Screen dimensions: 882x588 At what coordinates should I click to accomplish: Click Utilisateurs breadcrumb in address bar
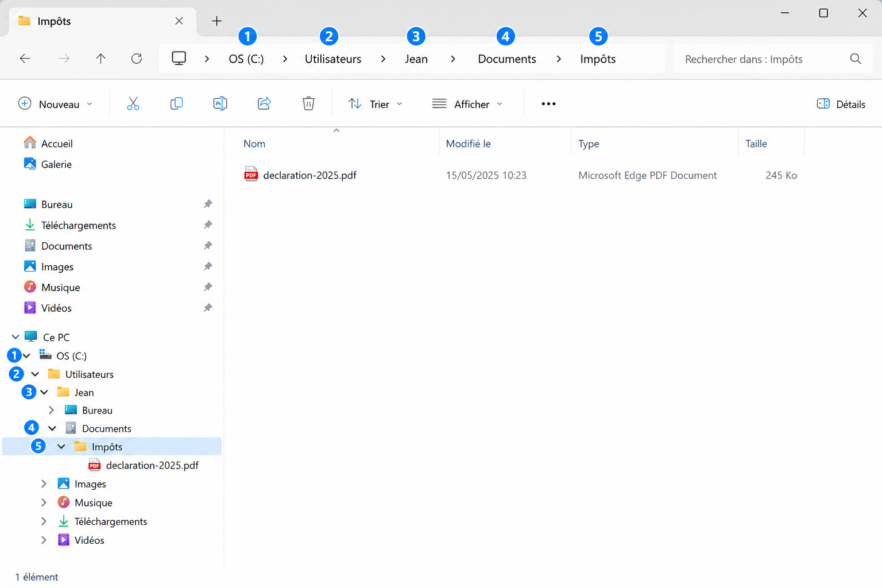point(333,59)
